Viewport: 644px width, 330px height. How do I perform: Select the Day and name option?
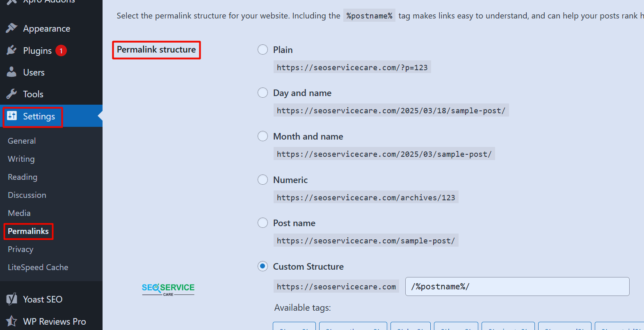[x=263, y=93]
